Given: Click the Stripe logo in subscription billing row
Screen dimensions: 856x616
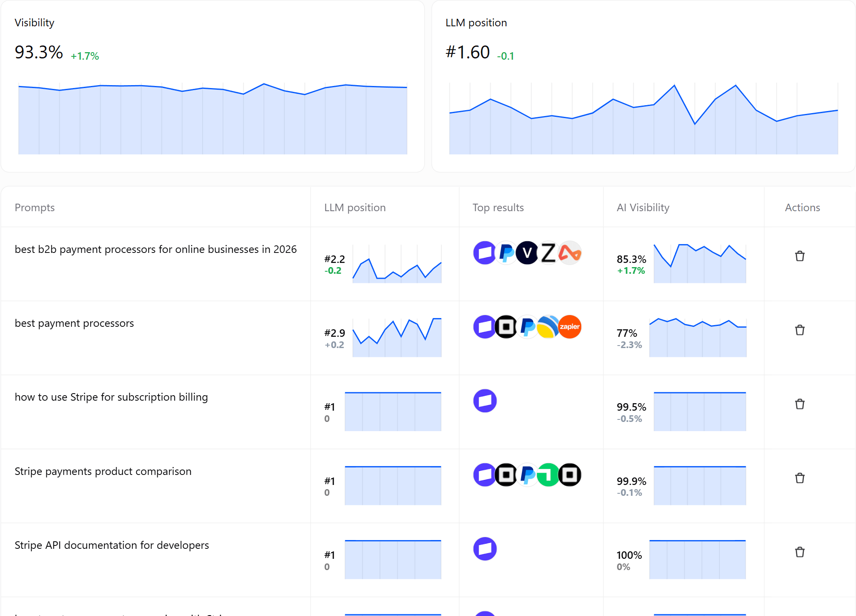Looking at the screenshot, I should click(485, 401).
